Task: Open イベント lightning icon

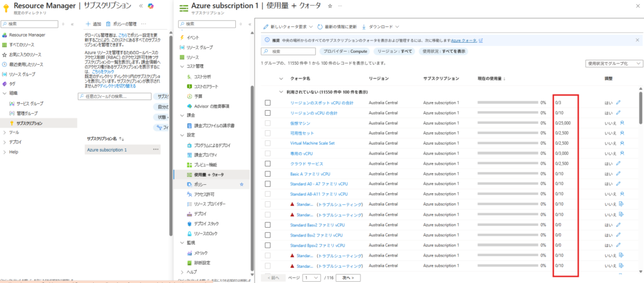Action: 182,37
